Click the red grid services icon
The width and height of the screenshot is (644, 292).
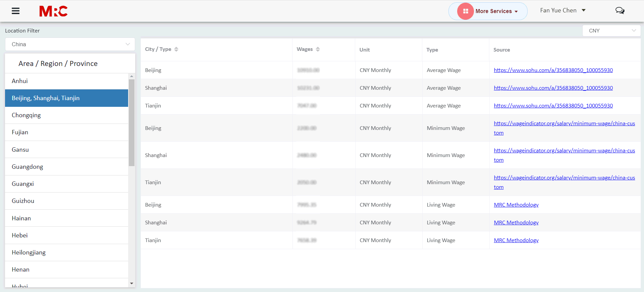465,11
